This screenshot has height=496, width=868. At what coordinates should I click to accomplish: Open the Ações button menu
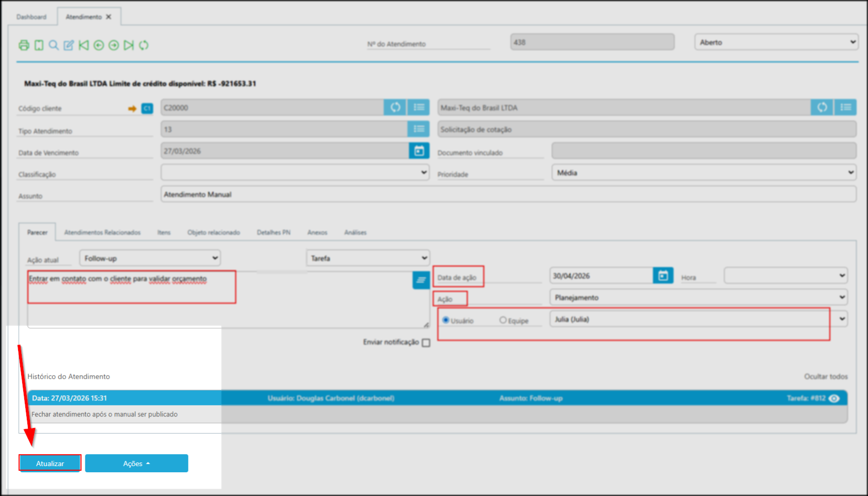point(136,463)
